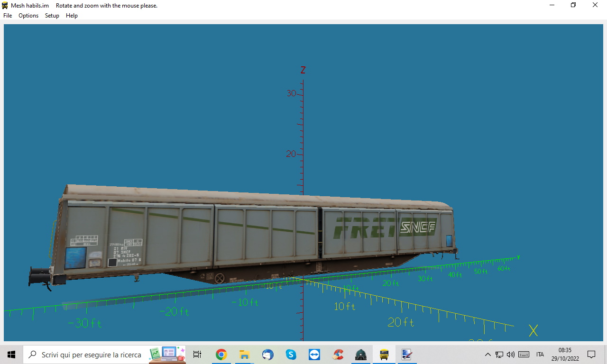Open the Options menu

click(28, 16)
